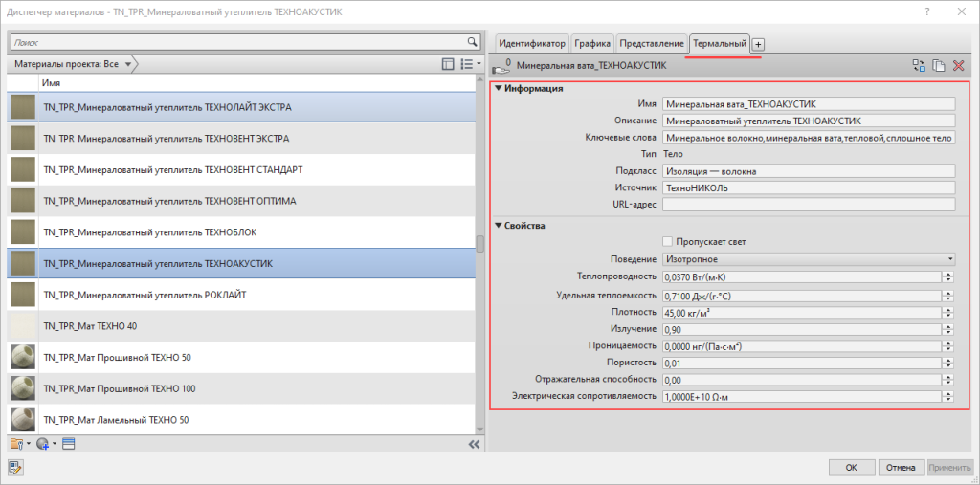Click the create new material sphere icon

pyautogui.click(x=42, y=444)
